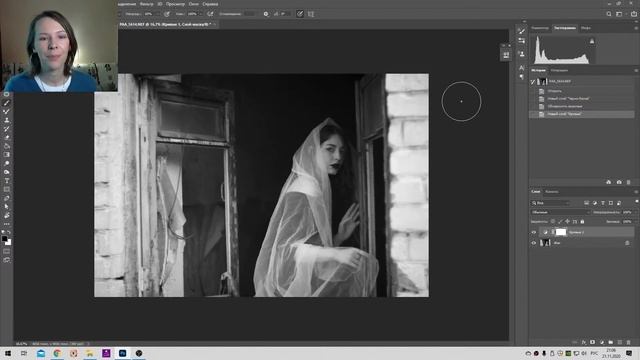The width and height of the screenshot is (640, 360).
Task: Switch to the Операции tab
Action: (559, 71)
